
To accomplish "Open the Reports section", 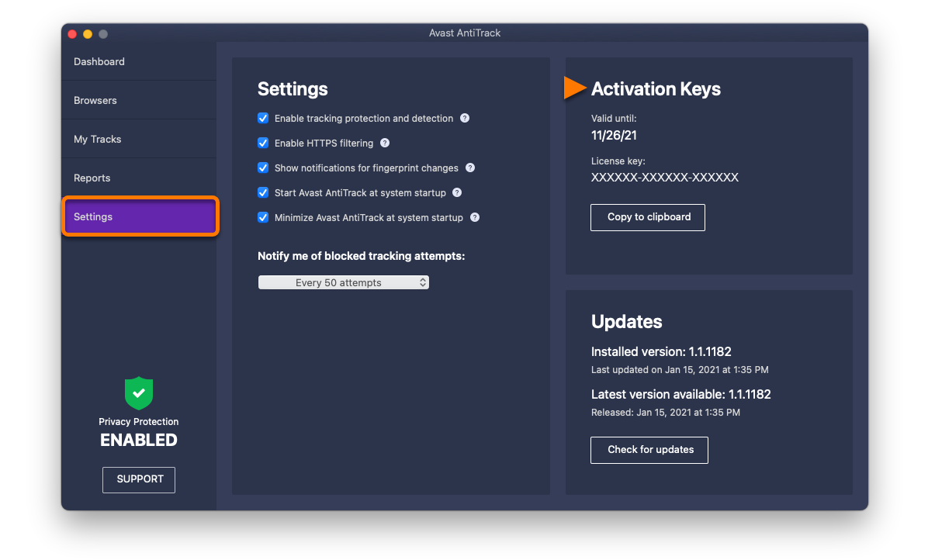I will click(x=139, y=178).
